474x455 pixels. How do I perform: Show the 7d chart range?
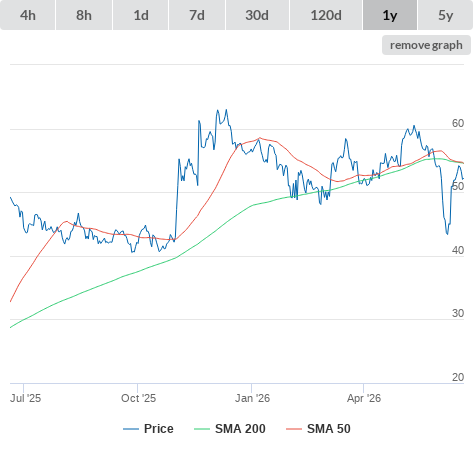(197, 15)
